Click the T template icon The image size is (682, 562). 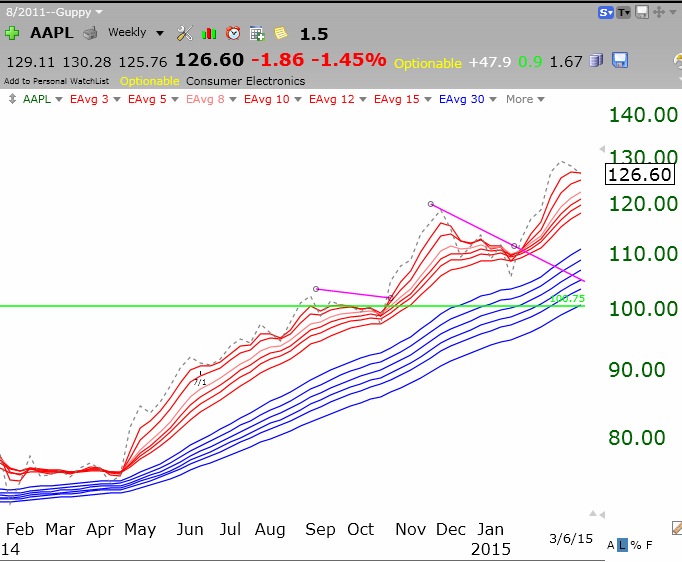click(x=624, y=13)
